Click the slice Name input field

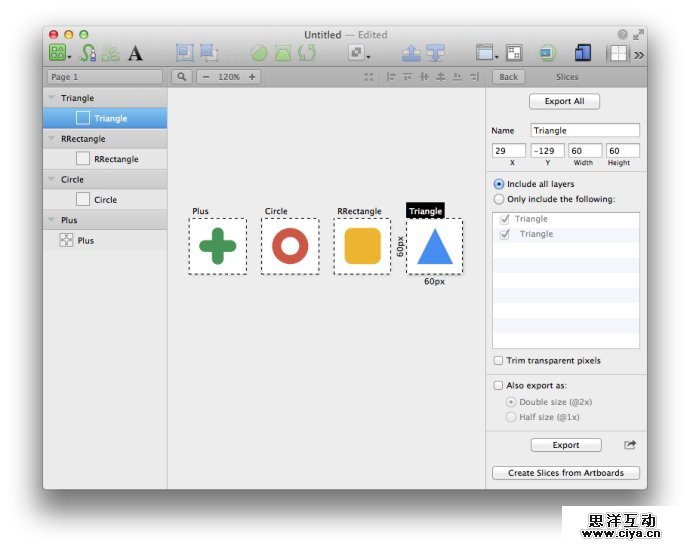[x=584, y=130]
